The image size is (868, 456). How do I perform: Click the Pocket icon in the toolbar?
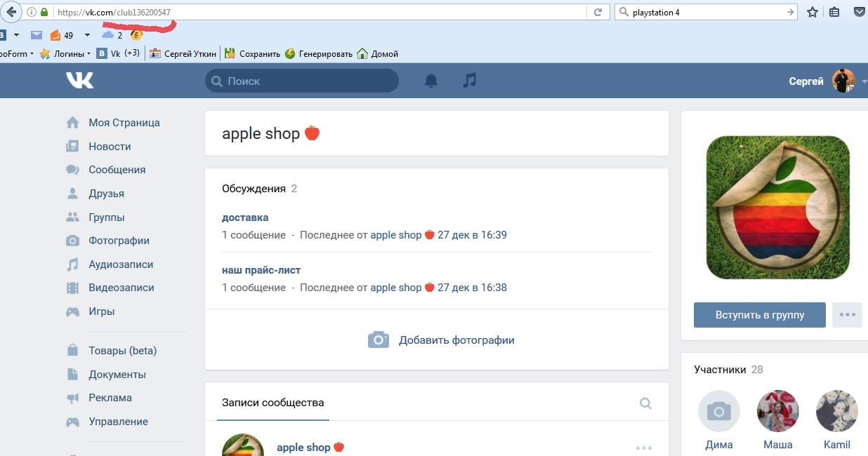pos(860,12)
